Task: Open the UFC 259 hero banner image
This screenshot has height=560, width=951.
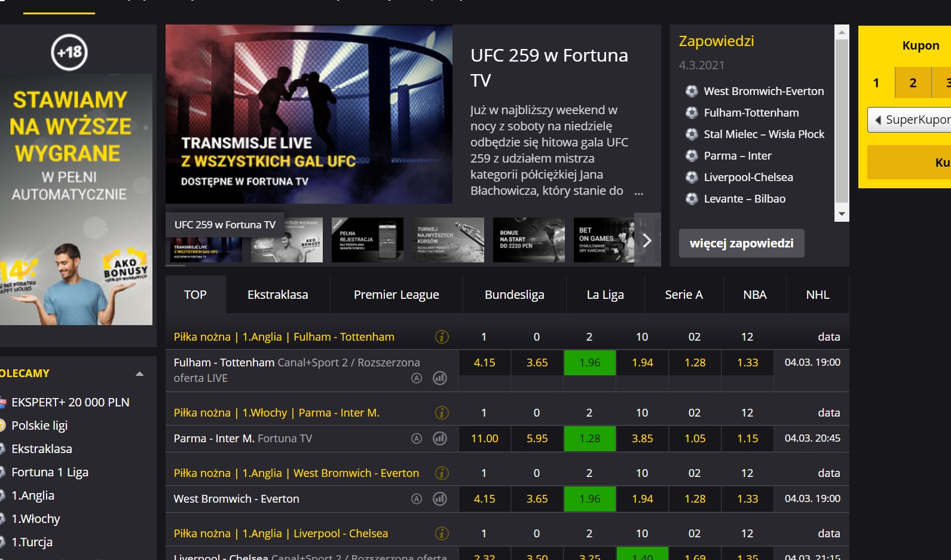Action: click(309, 114)
